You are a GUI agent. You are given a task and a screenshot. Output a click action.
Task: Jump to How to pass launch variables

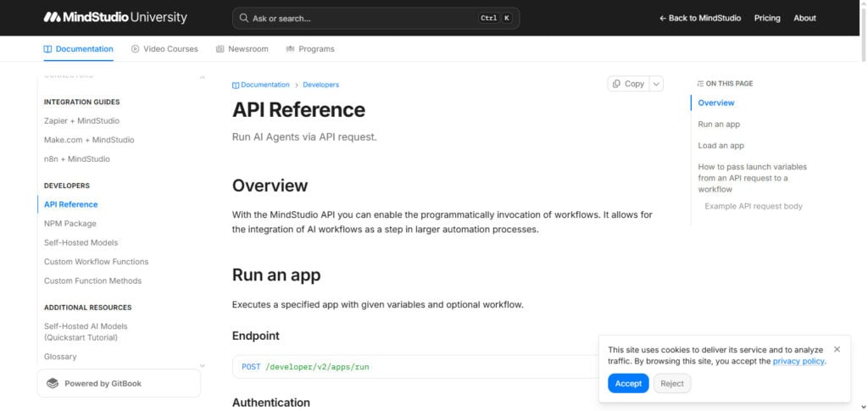(x=753, y=178)
